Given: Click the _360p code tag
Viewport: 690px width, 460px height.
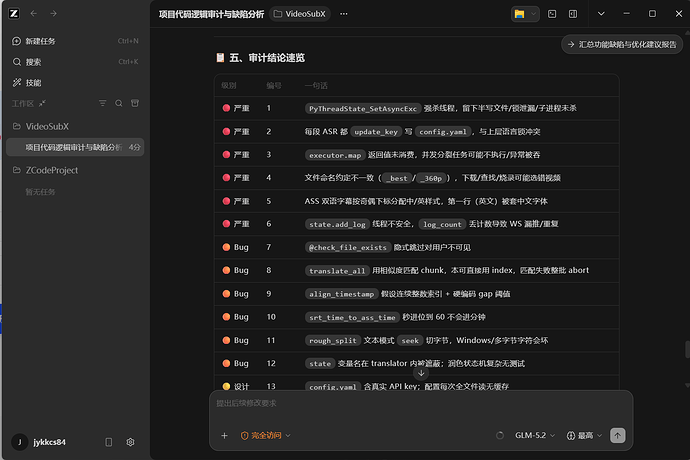Looking at the screenshot, I should [433, 178].
